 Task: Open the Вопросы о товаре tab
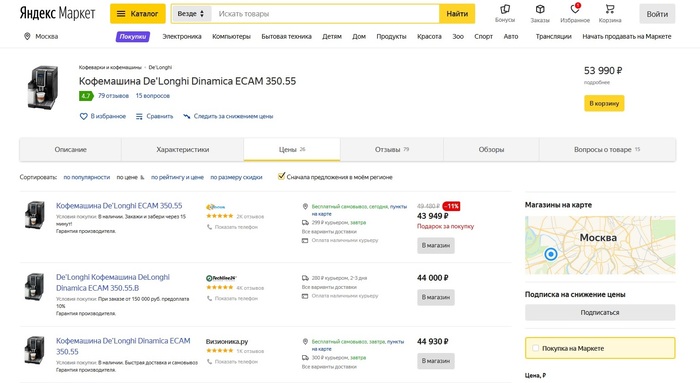point(607,150)
